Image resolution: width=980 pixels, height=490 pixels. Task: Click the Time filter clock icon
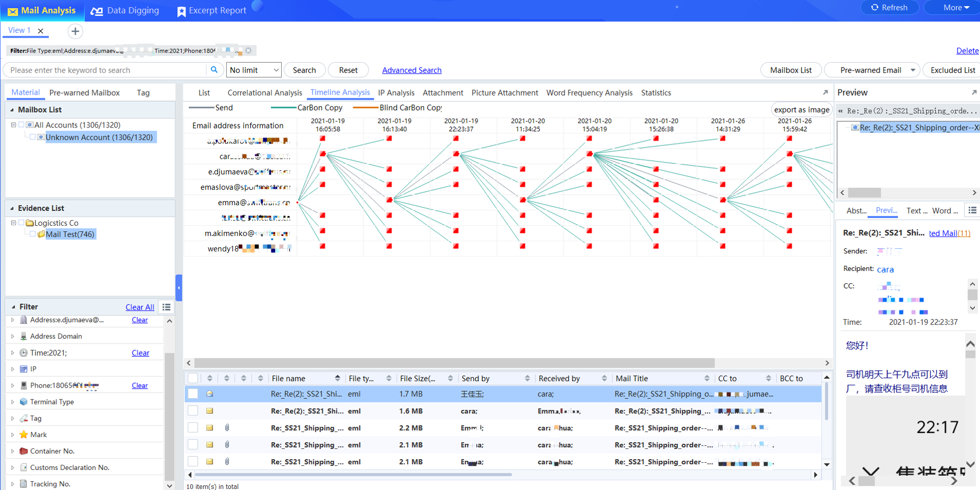(x=24, y=353)
